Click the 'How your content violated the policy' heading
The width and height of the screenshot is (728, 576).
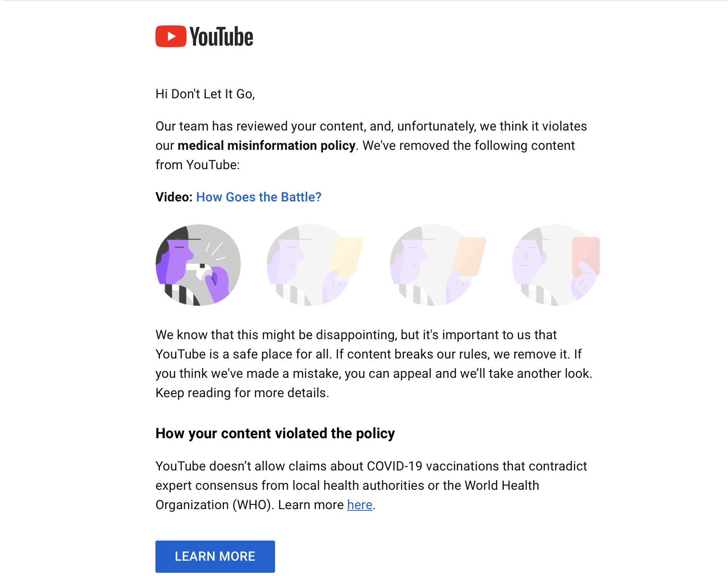275,433
